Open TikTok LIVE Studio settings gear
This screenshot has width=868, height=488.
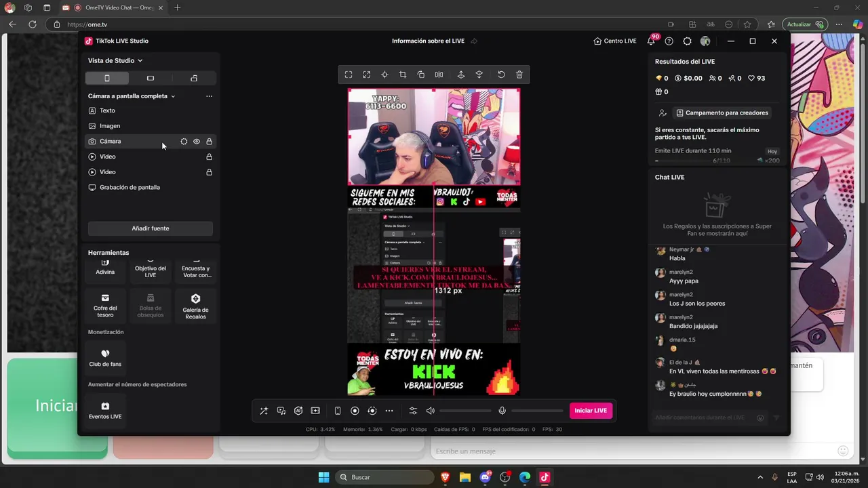coord(687,41)
